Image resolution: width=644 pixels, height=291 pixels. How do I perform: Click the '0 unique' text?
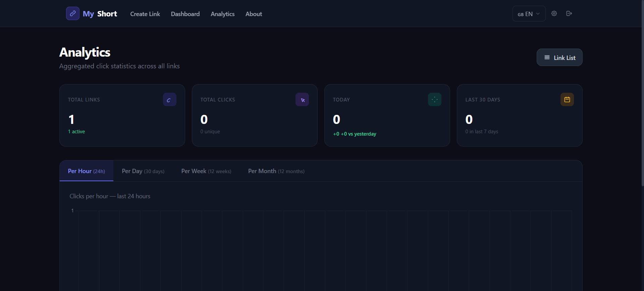pyautogui.click(x=210, y=132)
